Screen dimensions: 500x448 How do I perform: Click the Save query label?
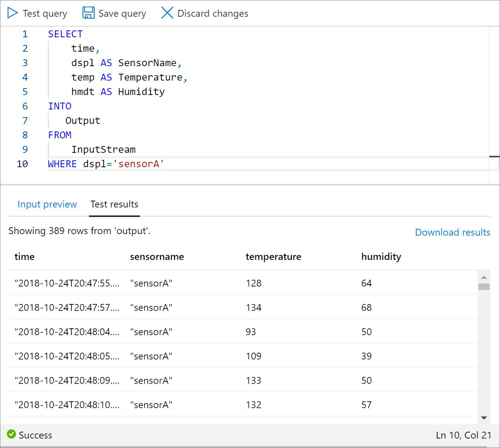click(x=122, y=14)
